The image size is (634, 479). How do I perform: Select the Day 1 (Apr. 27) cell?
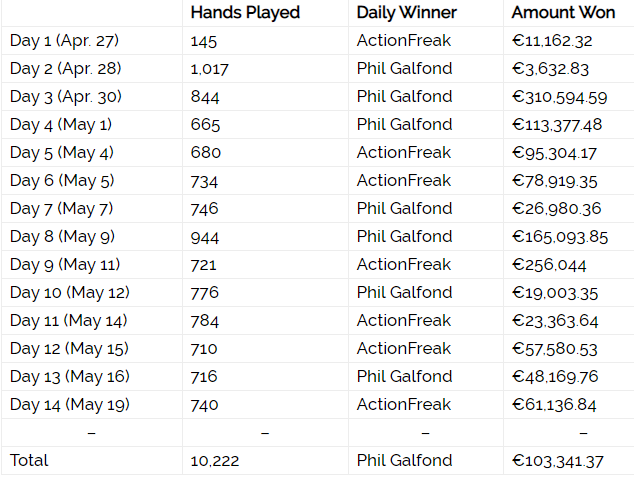62,41
